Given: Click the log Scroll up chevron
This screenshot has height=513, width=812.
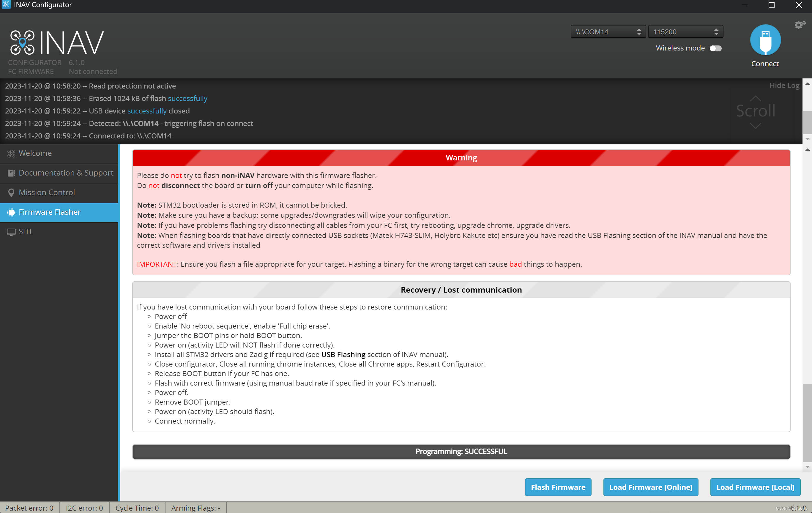Looking at the screenshot, I should tap(755, 98).
